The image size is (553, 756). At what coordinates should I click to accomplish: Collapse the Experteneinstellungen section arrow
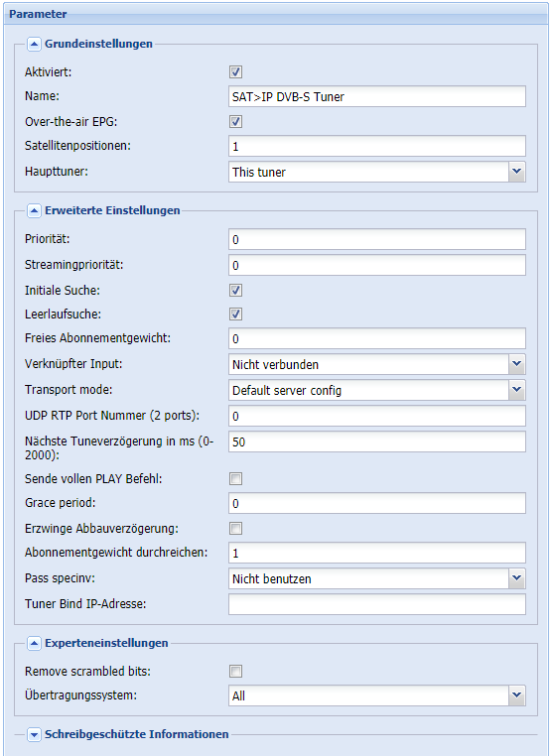(x=34, y=643)
